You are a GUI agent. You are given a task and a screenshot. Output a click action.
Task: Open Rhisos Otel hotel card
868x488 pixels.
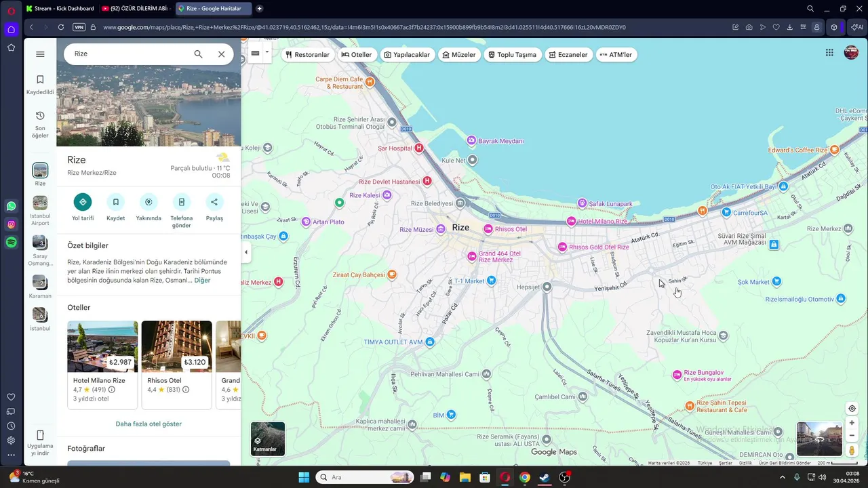(x=177, y=365)
